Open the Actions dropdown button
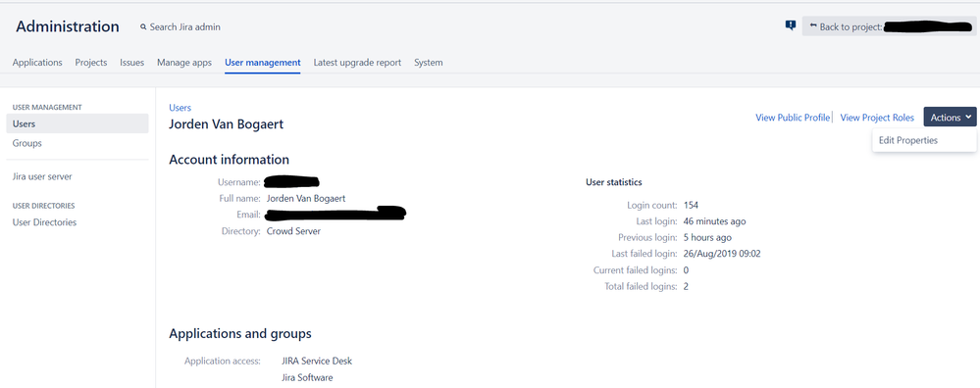980x388 pixels. [950, 118]
